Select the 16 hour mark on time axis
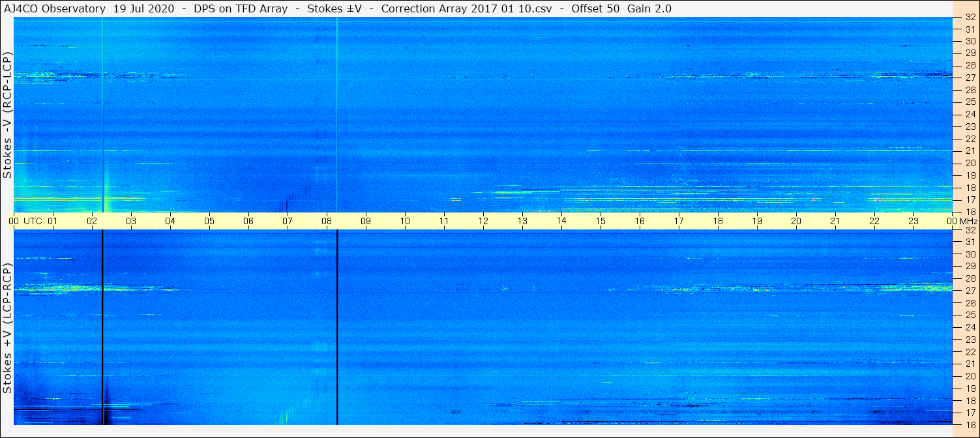 640,221
